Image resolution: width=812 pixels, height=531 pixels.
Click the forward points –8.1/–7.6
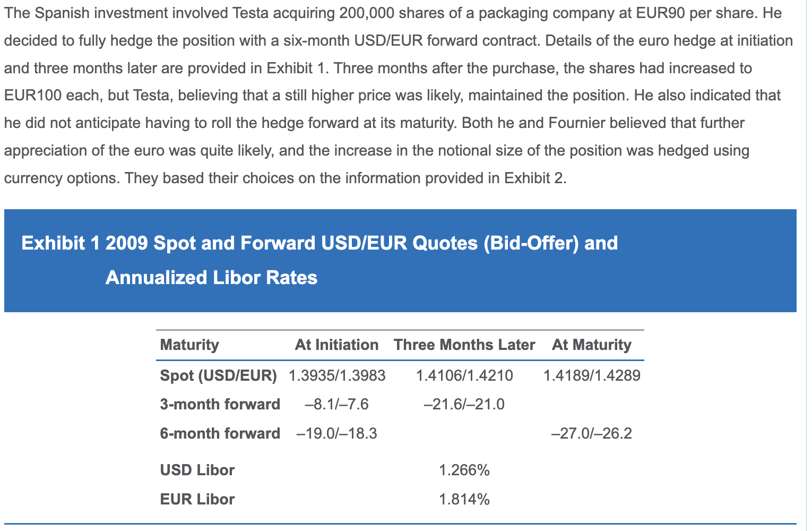pos(337,405)
